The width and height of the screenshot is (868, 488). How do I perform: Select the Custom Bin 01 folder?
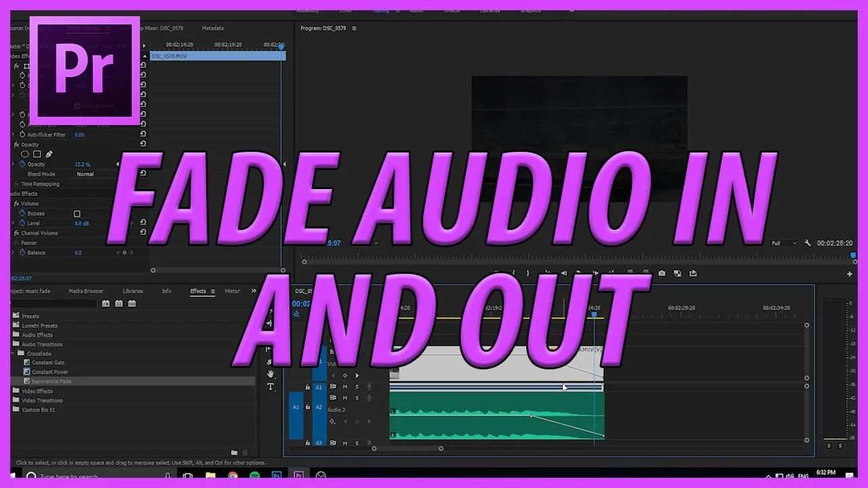tap(39, 409)
